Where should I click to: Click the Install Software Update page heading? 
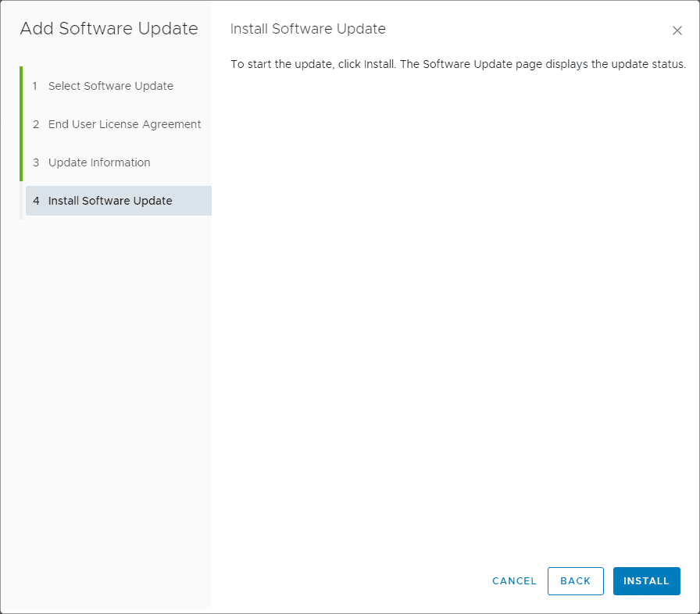point(308,29)
